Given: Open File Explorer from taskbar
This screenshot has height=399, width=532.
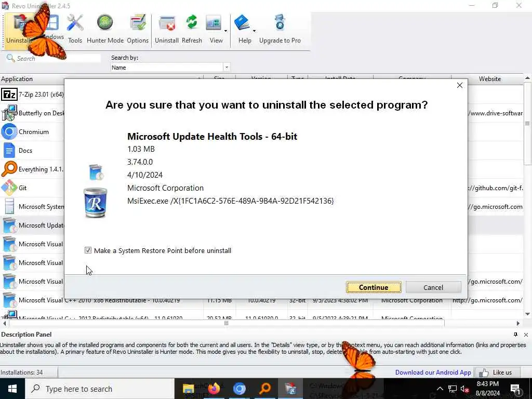Looking at the screenshot, I should pyautogui.click(x=189, y=389).
